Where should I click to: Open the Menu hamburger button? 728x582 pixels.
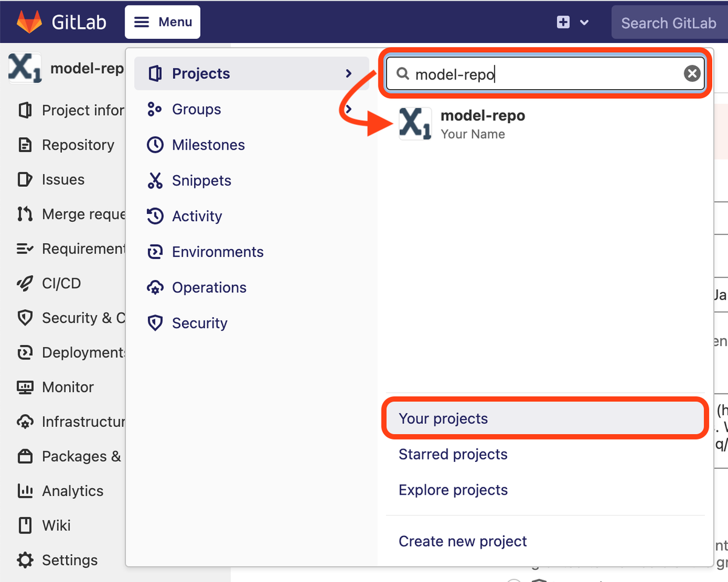point(163,22)
